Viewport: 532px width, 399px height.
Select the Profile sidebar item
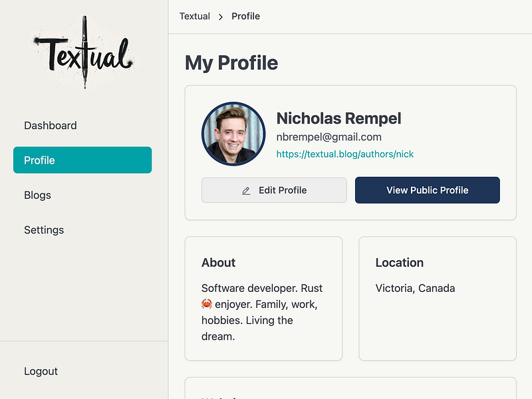click(82, 160)
